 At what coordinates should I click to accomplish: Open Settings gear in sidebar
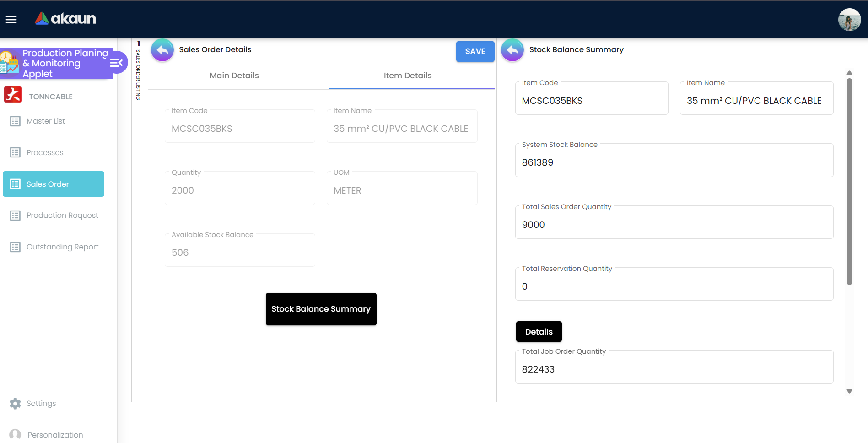point(15,403)
